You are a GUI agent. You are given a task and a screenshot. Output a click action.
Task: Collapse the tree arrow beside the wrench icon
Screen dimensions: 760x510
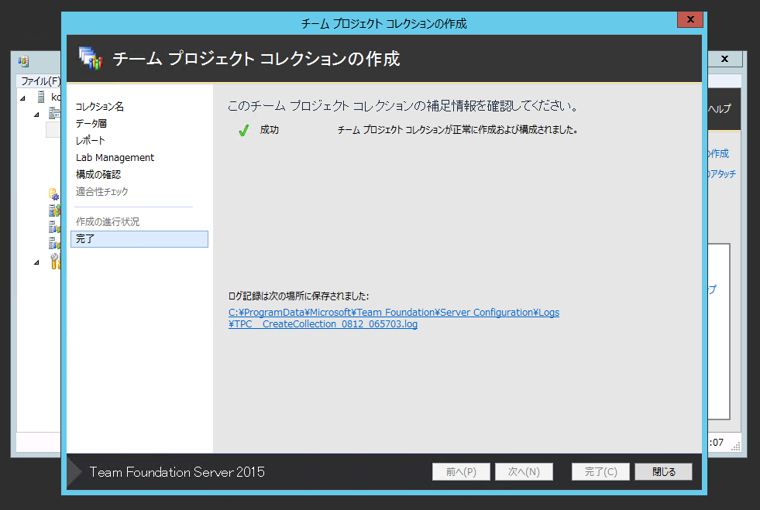point(37,262)
